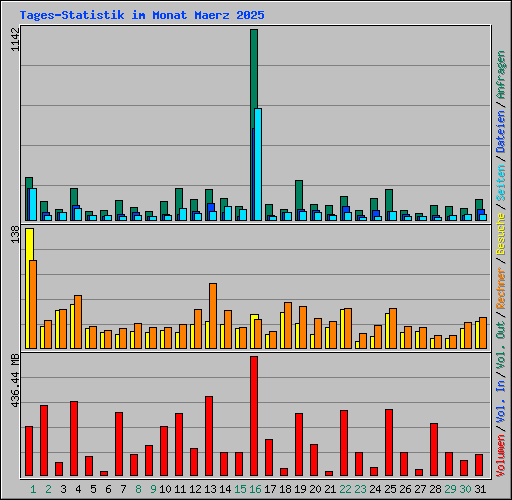This screenshot has width=512, height=500.
Task: Click the red Volumen bar for day 25
Action: pyautogui.click(x=389, y=442)
